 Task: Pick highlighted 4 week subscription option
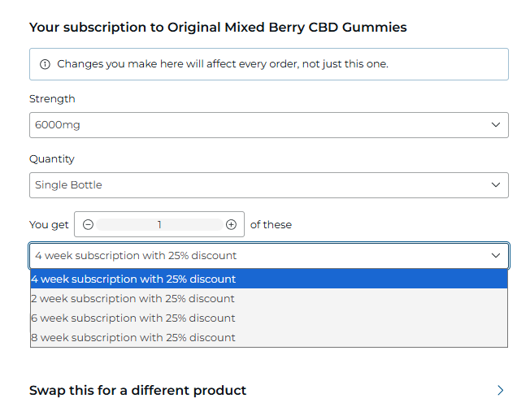pyautogui.click(x=133, y=279)
